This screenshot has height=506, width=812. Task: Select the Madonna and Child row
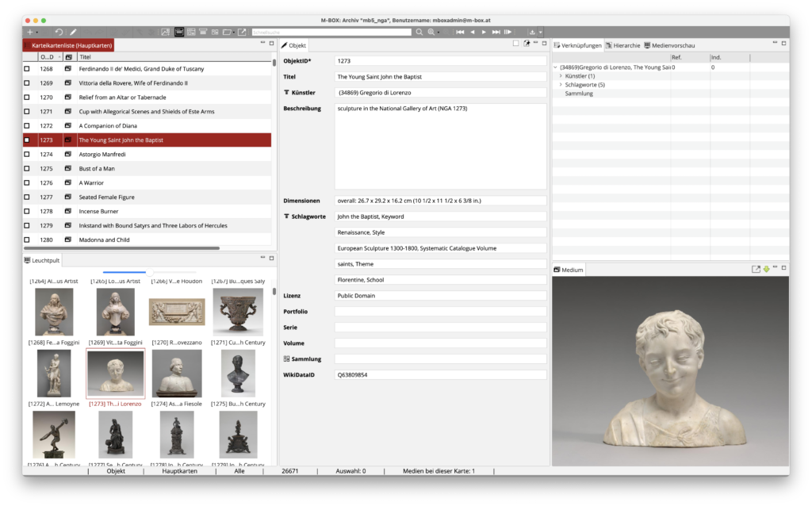(x=104, y=240)
